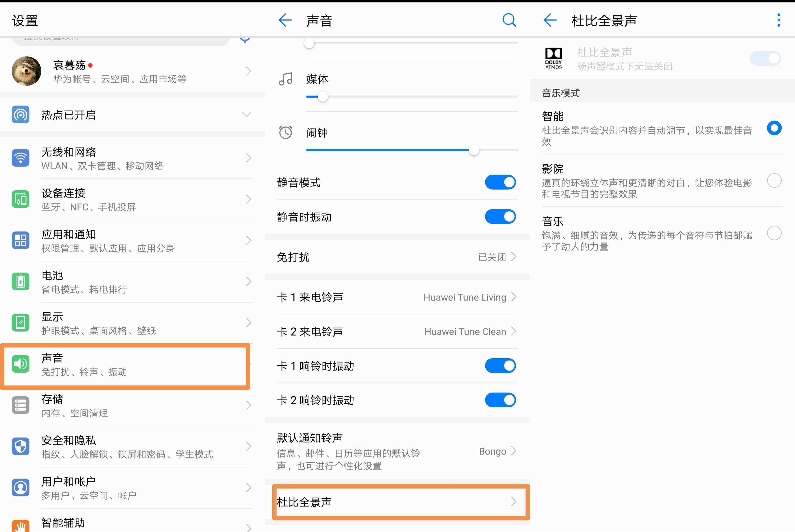
Task: Open the Sound settings icon in sidebar
Action: pyautogui.click(x=20, y=364)
